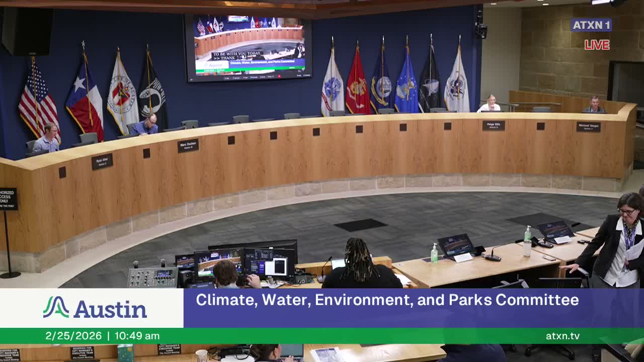Click the 2/25/2026 date and time stamp
The width and height of the screenshot is (644, 362).
point(102,336)
